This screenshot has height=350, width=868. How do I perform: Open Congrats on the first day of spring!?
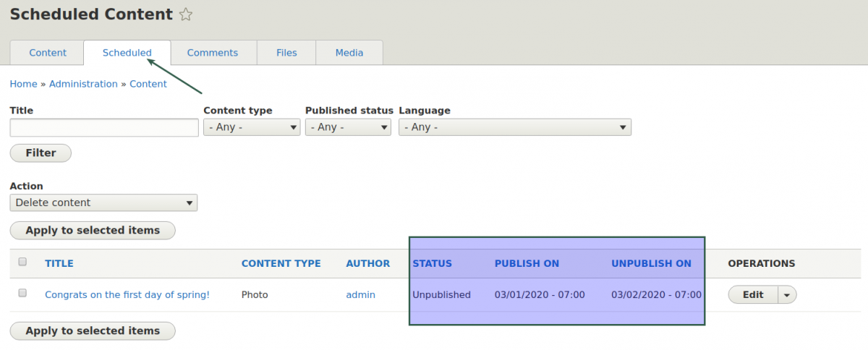[127, 294]
